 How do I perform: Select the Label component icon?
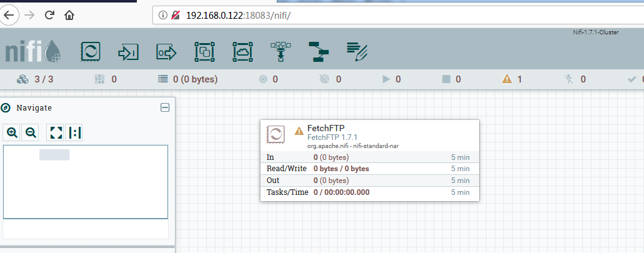[357, 52]
